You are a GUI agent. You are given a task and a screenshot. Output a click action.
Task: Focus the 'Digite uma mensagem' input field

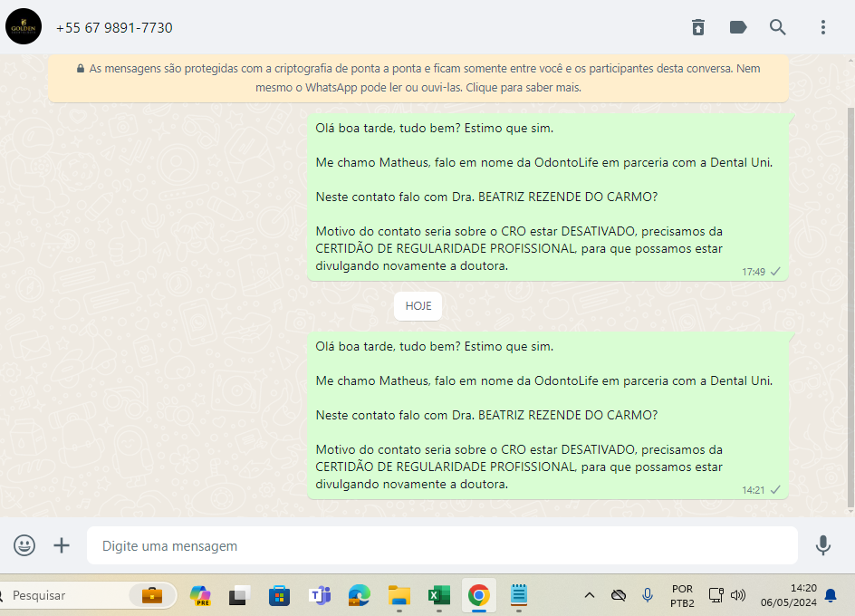pos(442,545)
